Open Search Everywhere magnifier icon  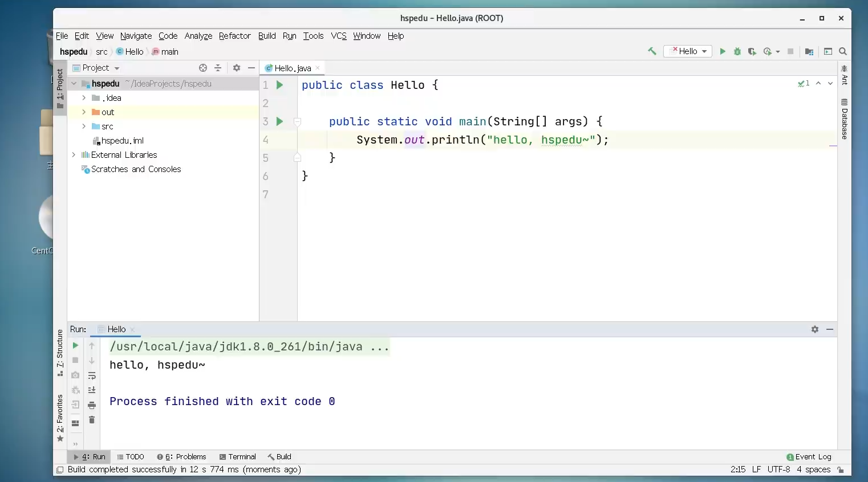[843, 51]
